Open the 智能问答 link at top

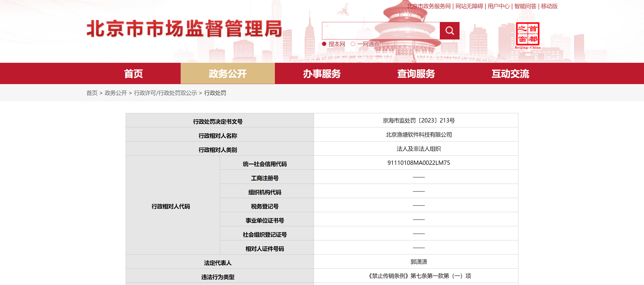click(525, 6)
